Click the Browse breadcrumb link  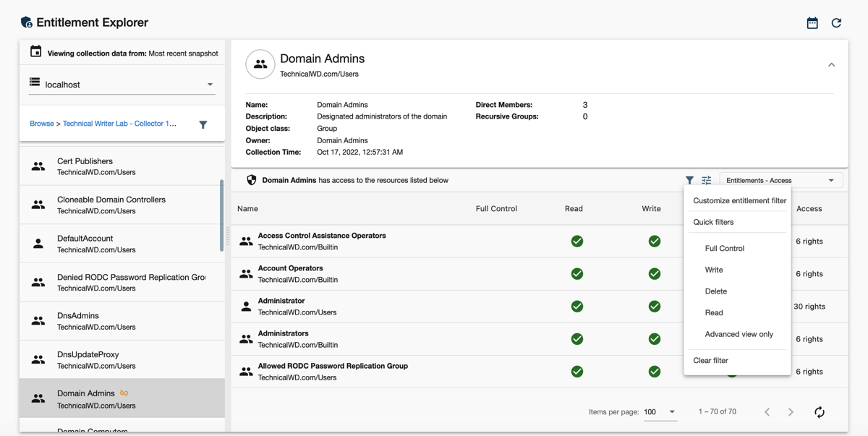41,124
